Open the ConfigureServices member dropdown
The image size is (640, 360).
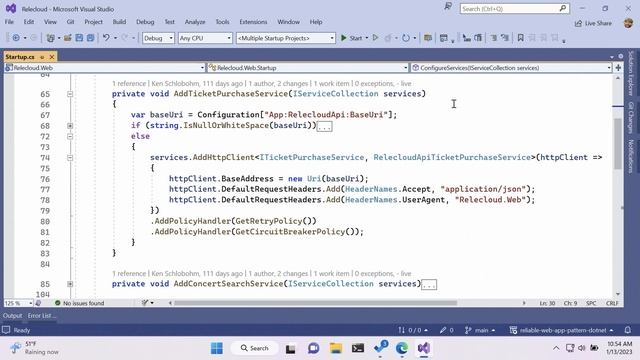(x=511, y=68)
